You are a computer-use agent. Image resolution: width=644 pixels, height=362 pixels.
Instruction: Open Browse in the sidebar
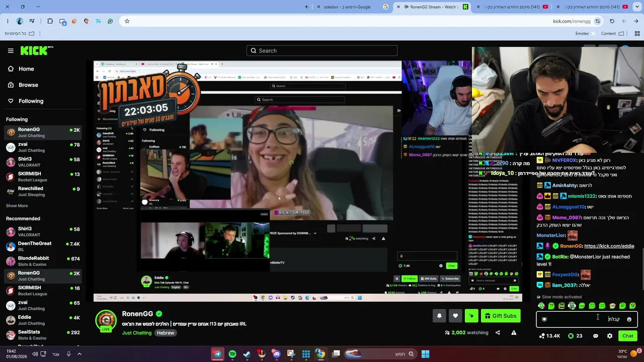(x=23, y=85)
